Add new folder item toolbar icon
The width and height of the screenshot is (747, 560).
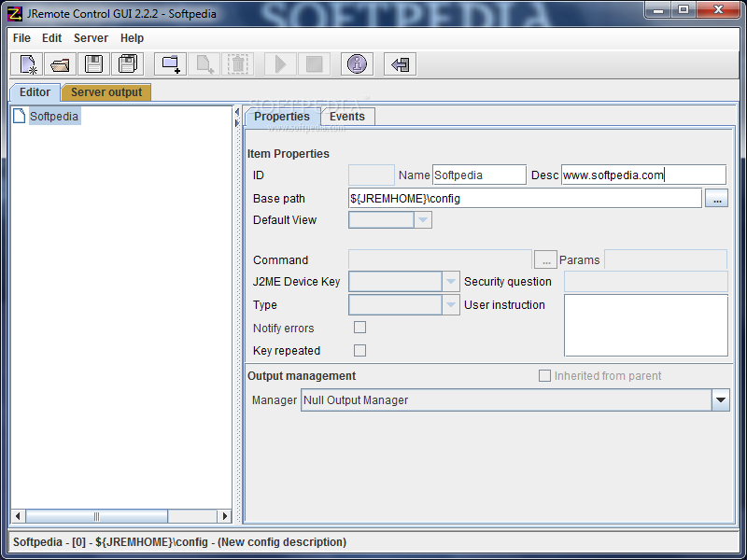(171, 63)
